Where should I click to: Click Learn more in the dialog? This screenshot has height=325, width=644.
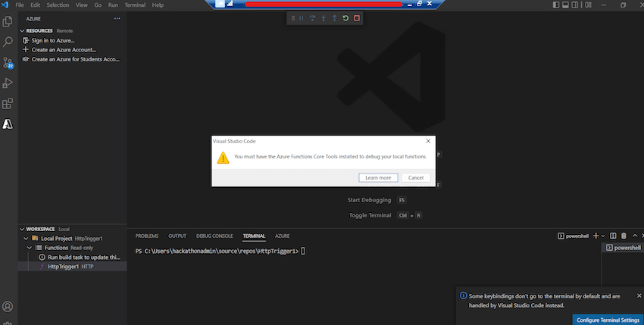[x=378, y=177]
